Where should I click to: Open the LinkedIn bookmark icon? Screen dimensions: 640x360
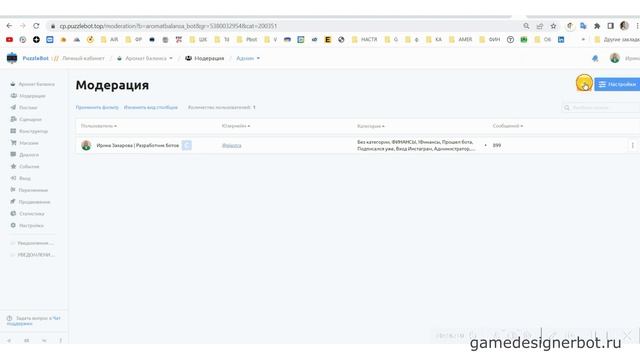561,40
